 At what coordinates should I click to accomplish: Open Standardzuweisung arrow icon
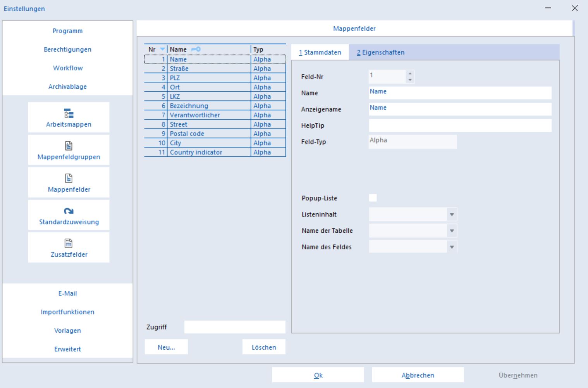click(69, 211)
